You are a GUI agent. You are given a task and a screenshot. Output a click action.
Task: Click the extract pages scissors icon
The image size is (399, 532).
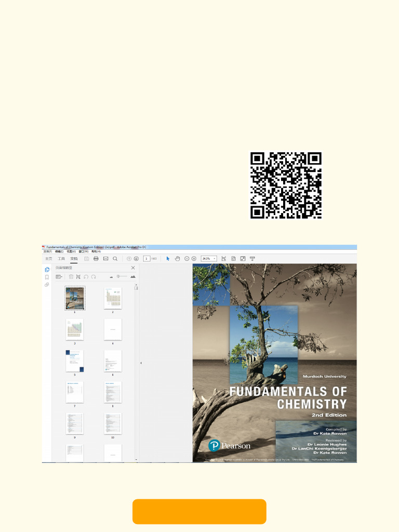78,277
